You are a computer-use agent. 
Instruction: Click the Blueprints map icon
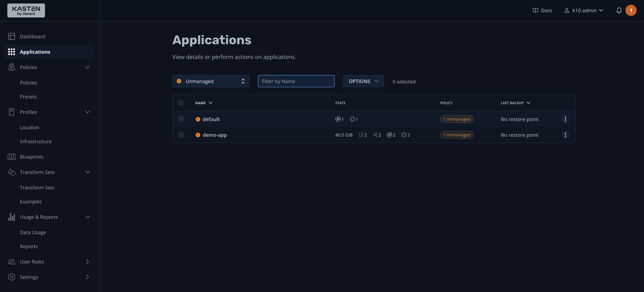12,157
